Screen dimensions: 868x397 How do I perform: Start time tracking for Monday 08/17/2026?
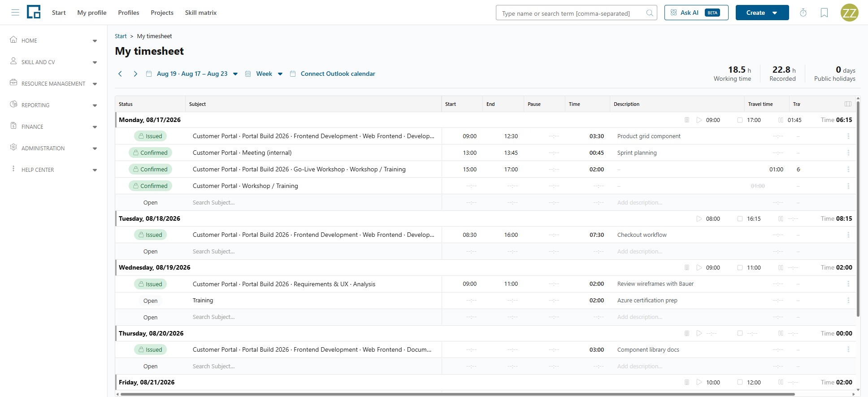coord(699,120)
